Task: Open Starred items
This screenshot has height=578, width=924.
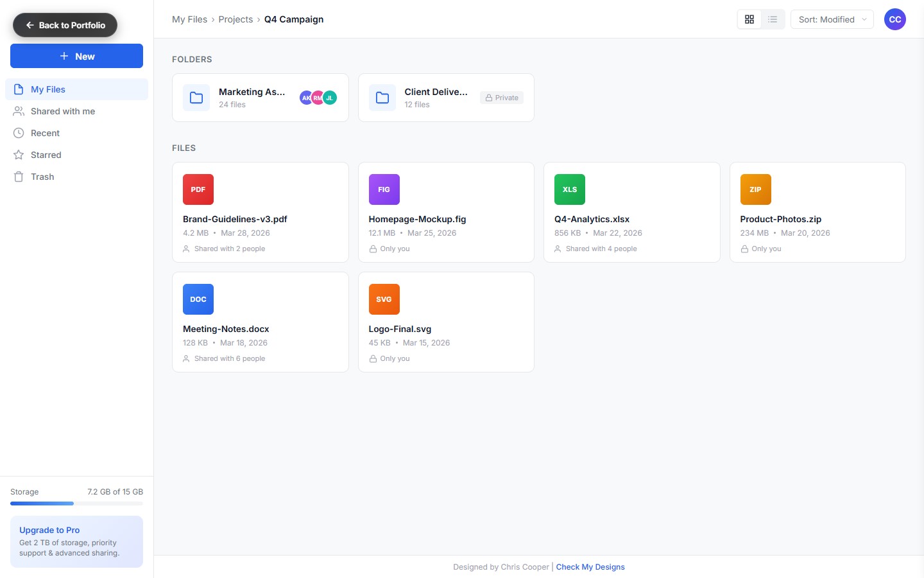Action: point(76,155)
